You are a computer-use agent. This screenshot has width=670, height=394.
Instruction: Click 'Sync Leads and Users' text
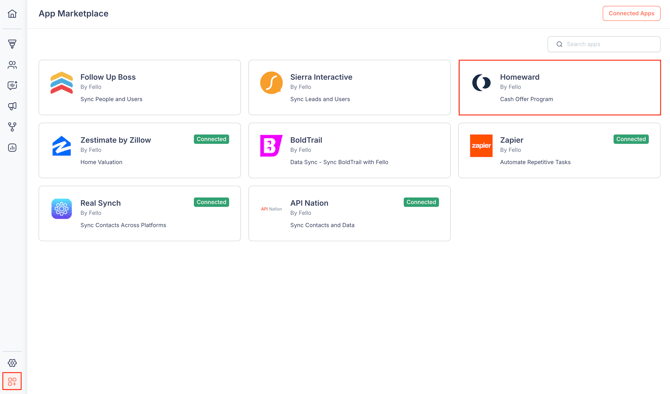pos(320,99)
